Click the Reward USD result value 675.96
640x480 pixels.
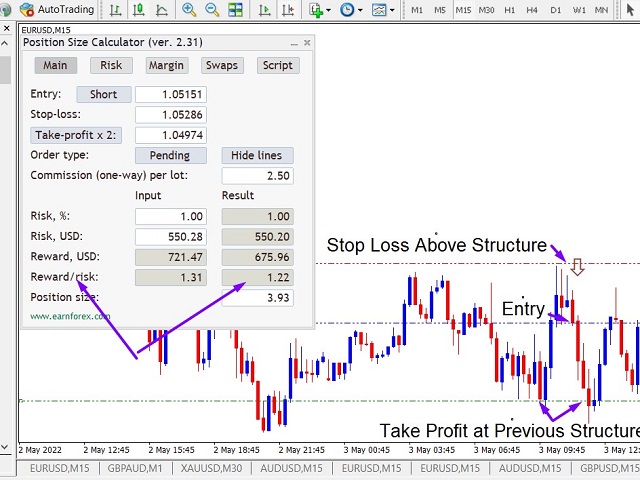click(257, 257)
